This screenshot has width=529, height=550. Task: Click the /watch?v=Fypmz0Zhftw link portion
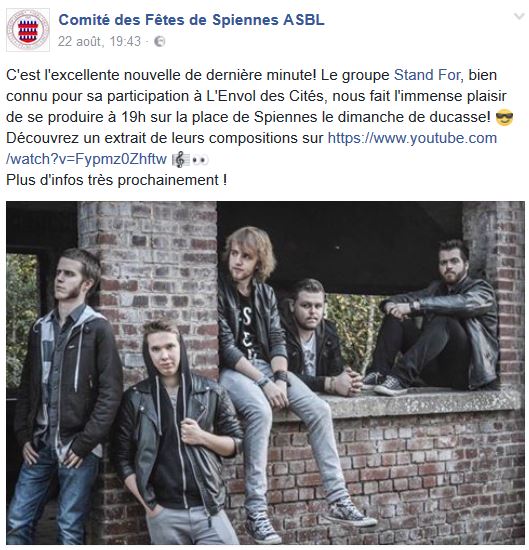[86, 159]
